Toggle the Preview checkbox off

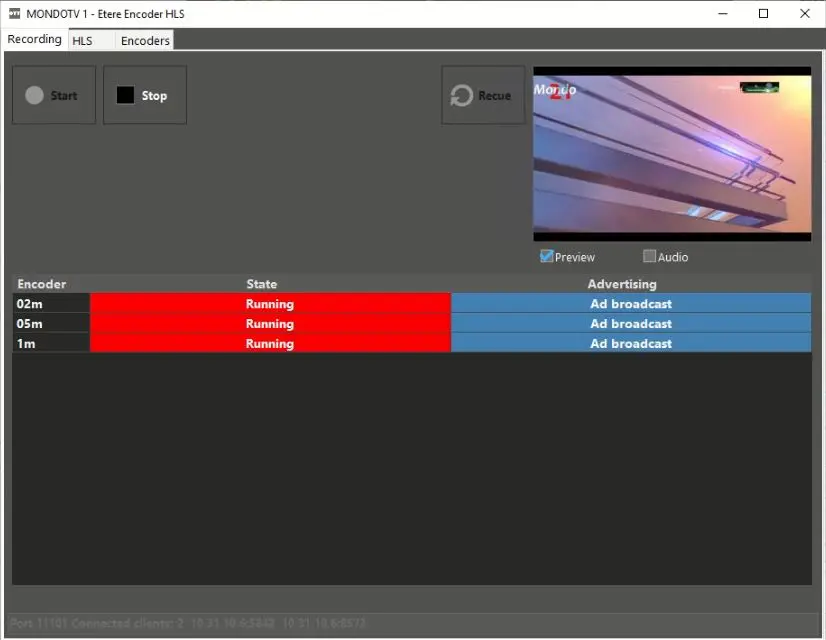point(547,257)
